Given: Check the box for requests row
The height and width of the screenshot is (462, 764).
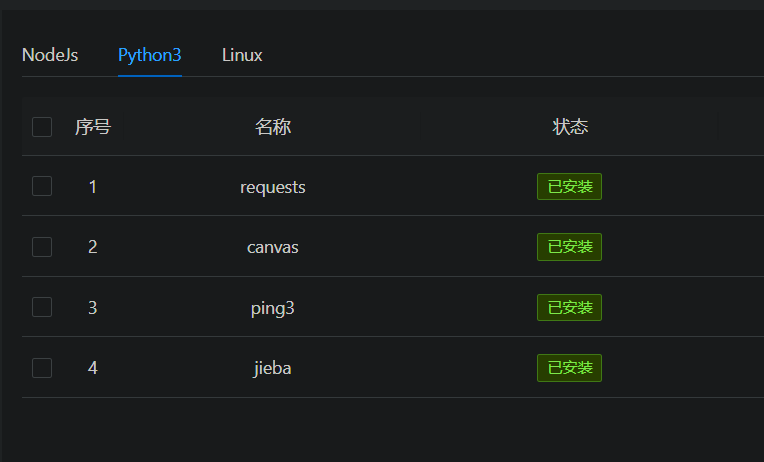Looking at the screenshot, I should [x=42, y=186].
